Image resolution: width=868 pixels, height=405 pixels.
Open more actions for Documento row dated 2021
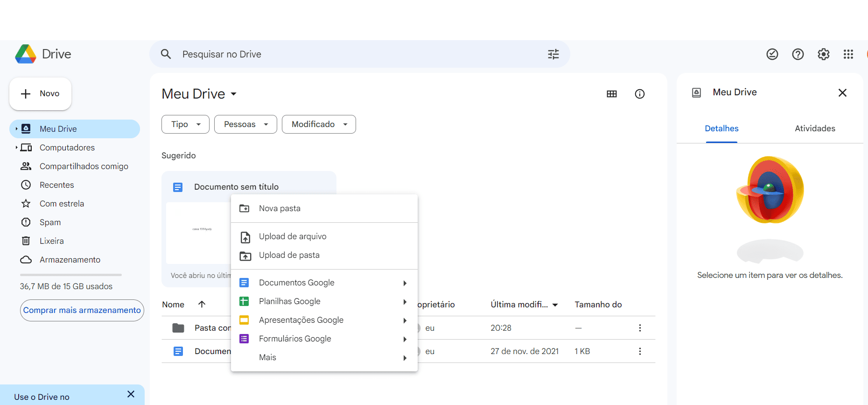pos(640,351)
